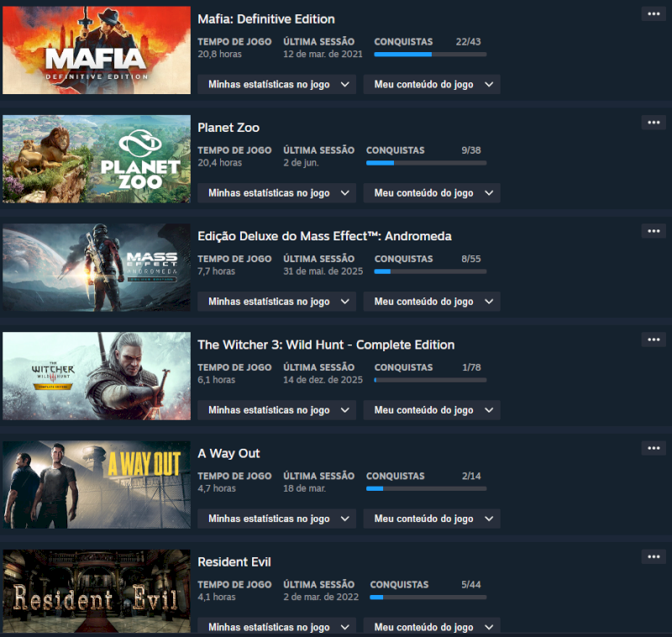672x637 pixels.
Task: Click the Resident Evil cover image
Action: click(97, 591)
